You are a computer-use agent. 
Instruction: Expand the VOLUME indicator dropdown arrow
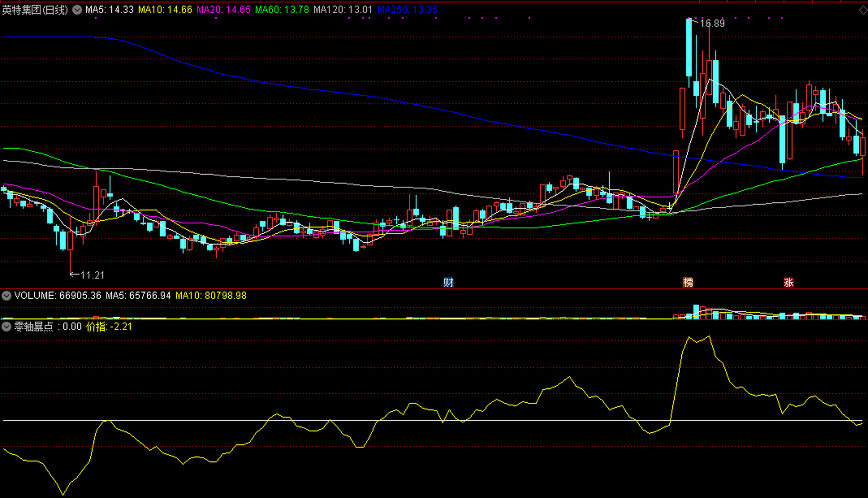(6, 296)
